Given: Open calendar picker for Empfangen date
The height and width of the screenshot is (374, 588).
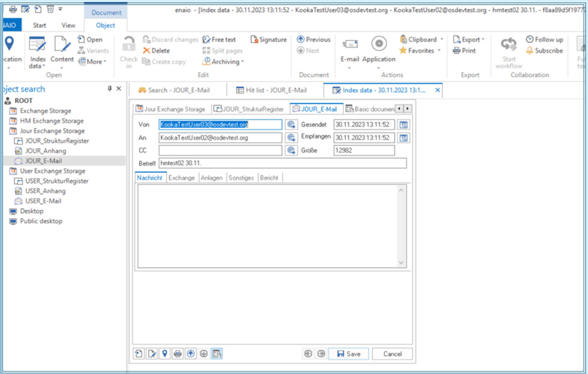Looking at the screenshot, I should (x=404, y=138).
